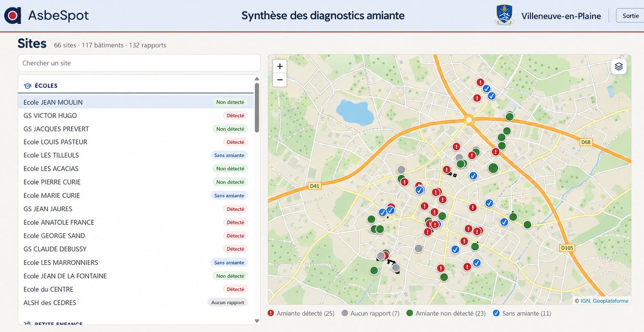Screen dimensions: 644x332
Task: Select site GS CLAUDE DEBUSSY
Action: [136, 249]
